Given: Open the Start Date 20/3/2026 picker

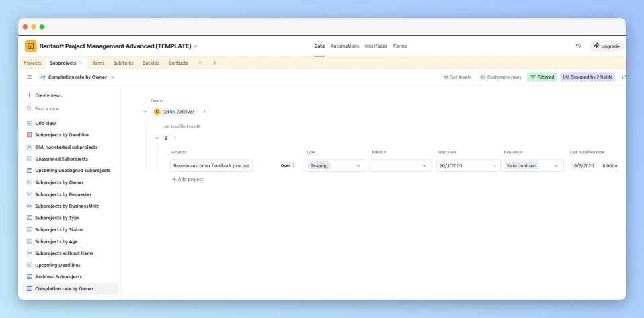Looking at the screenshot, I should (x=469, y=165).
